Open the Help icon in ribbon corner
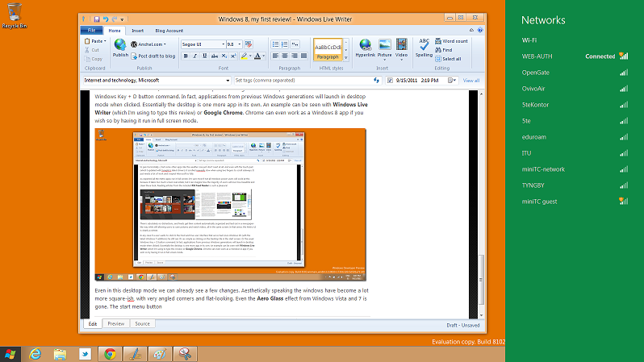644x362 pixels. [480, 30]
